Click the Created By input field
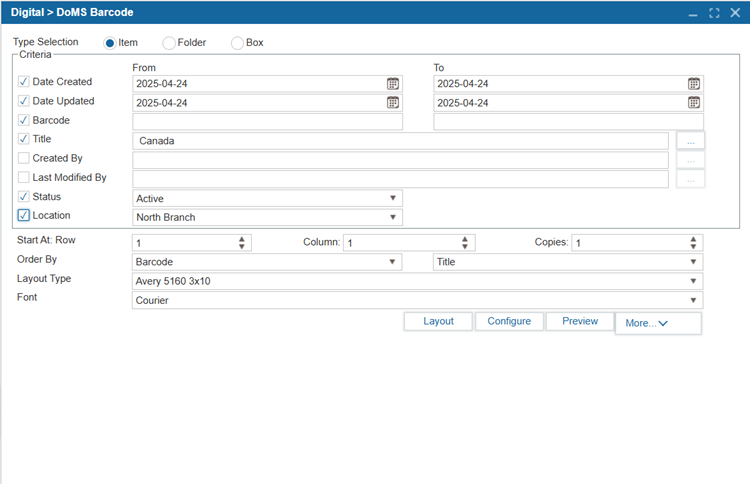The width and height of the screenshot is (750, 484). tap(400, 160)
